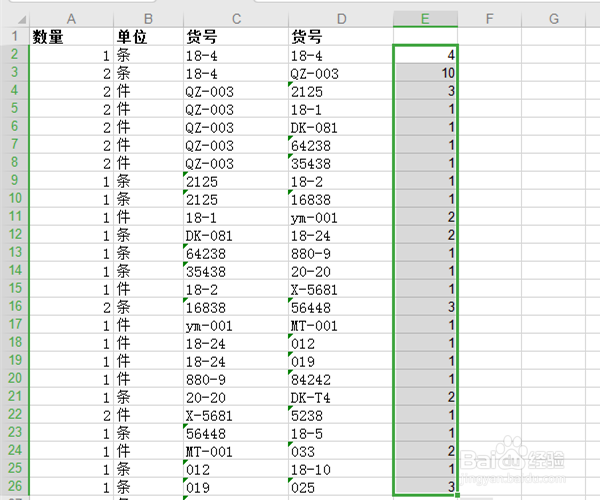Screen dimensions: 600x500
Task: Select cell D23 with 18-5
Action: pyautogui.click(x=341, y=433)
